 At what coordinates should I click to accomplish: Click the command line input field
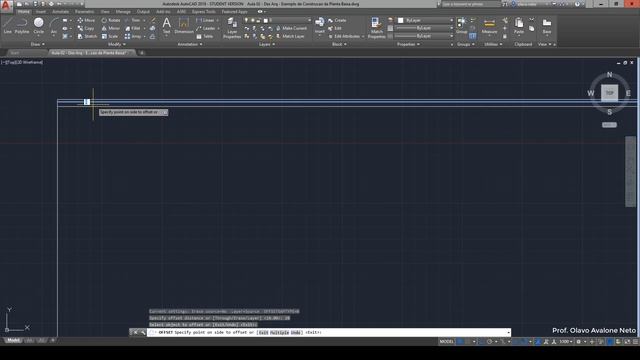[329, 332]
